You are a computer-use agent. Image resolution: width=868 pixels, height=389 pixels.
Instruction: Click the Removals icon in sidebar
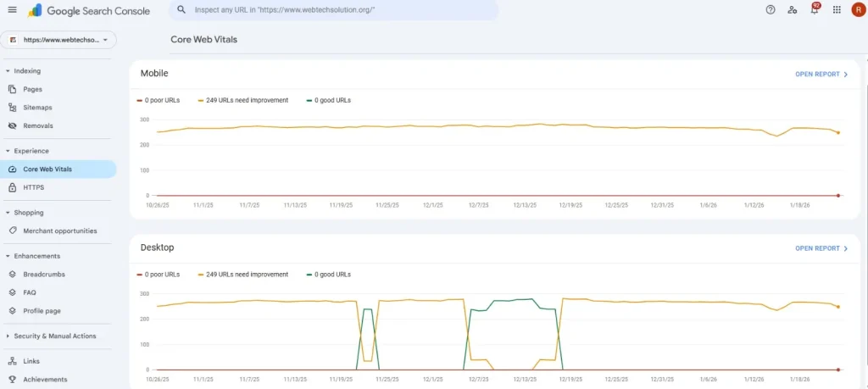coord(13,125)
